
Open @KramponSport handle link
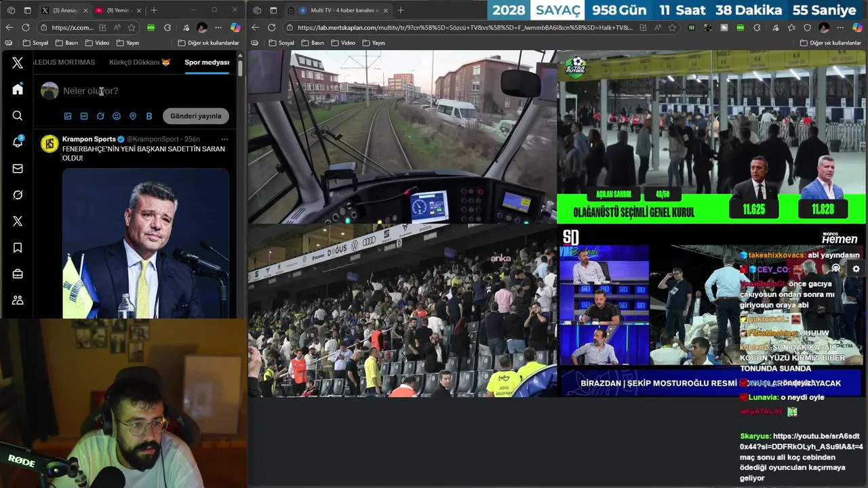tap(153, 139)
